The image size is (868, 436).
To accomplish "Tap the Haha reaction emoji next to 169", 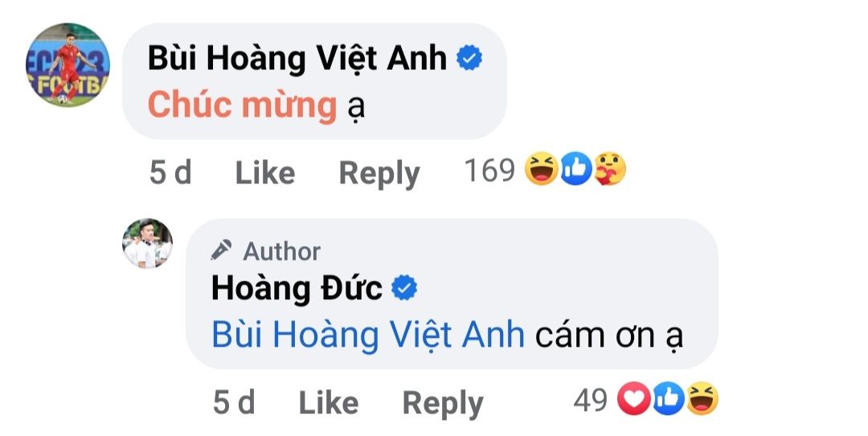I will (x=542, y=169).
